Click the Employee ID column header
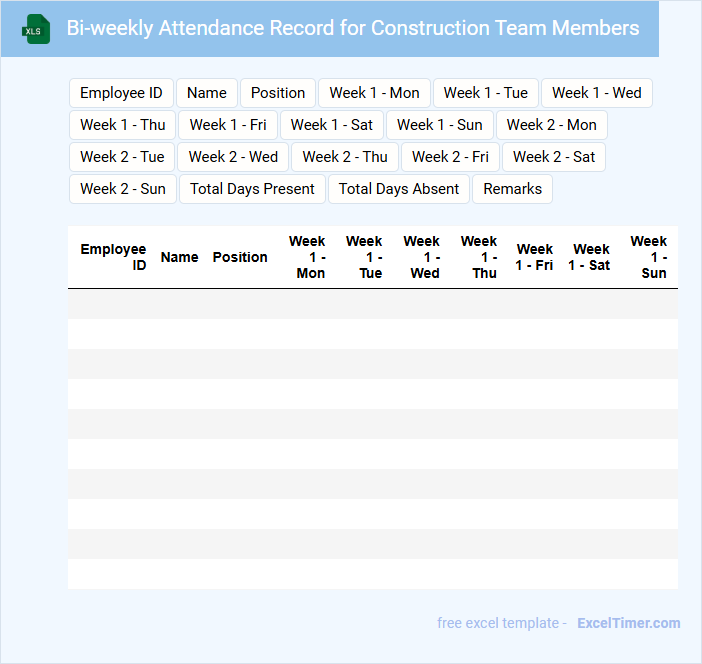Screen dimensions: 702x664 (113, 257)
